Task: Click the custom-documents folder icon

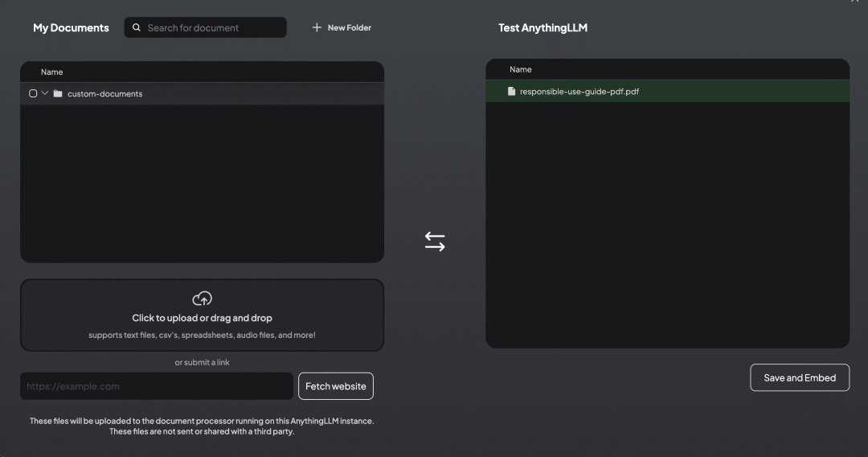Action: click(58, 93)
